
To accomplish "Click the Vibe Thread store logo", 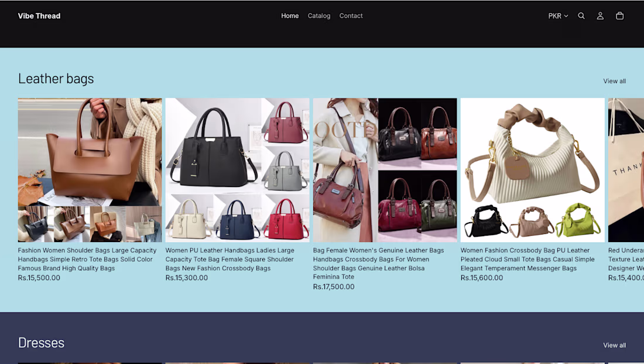I will coord(39,16).
